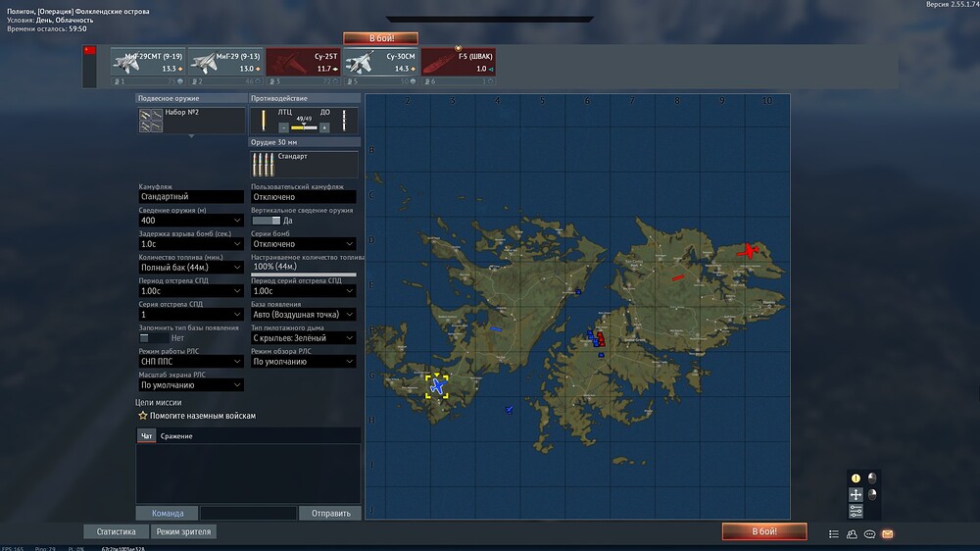Click the upper mouse button hint icon

[x=872, y=478]
